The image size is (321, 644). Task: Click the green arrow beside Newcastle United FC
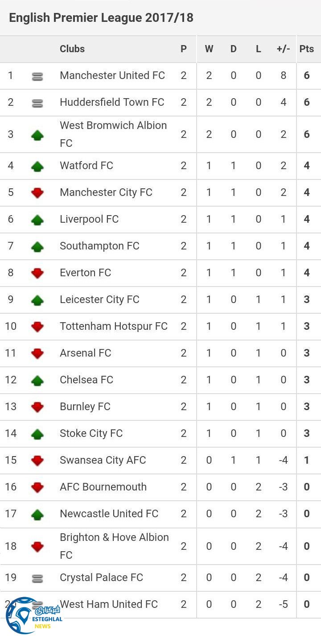tap(37, 515)
